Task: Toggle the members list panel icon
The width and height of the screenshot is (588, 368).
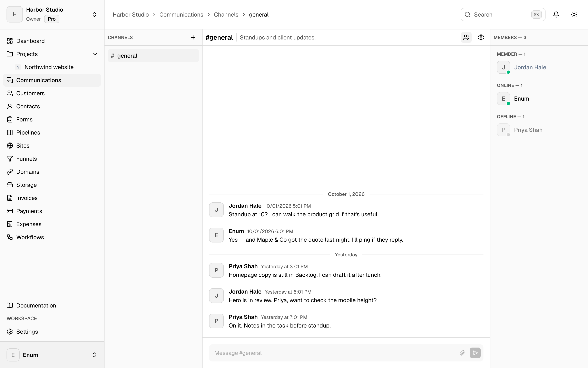Action: [466, 37]
